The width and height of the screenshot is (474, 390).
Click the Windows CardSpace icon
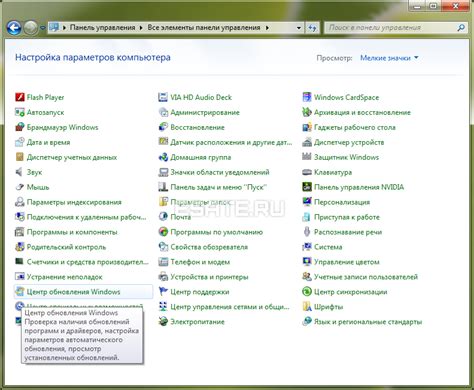pyautogui.click(x=307, y=97)
